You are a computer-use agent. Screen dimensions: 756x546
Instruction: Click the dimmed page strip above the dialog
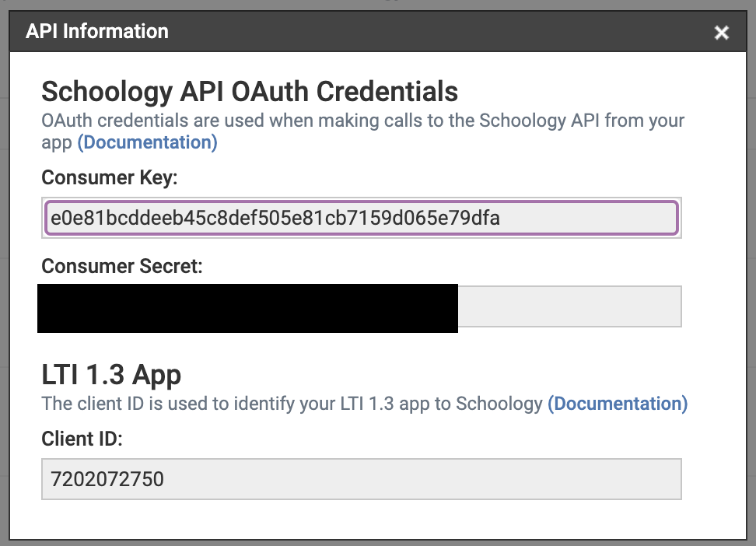378,5
